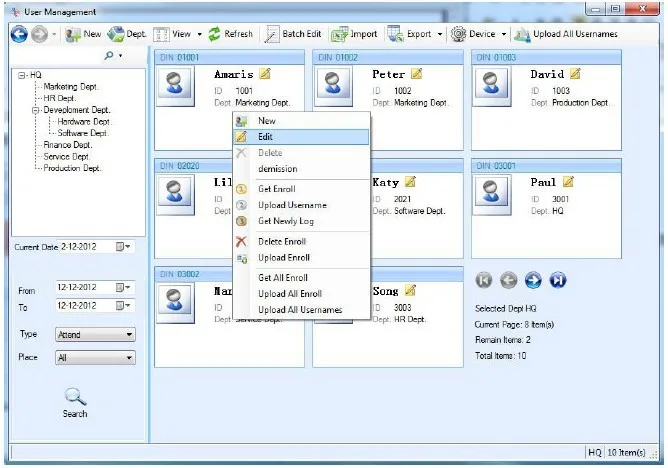668x468 pixels.
Task: Click the edit pencil icon beside Peter
Action: (416, 74)
